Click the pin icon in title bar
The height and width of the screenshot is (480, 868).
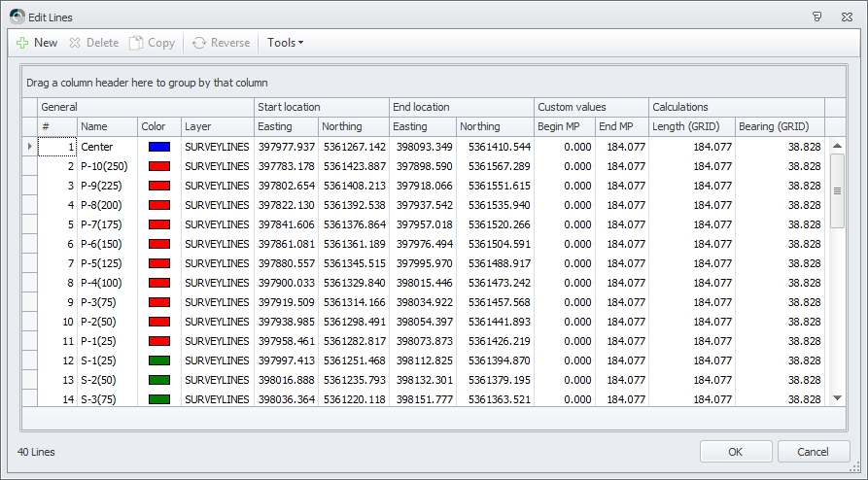click(x=817, y=17)
